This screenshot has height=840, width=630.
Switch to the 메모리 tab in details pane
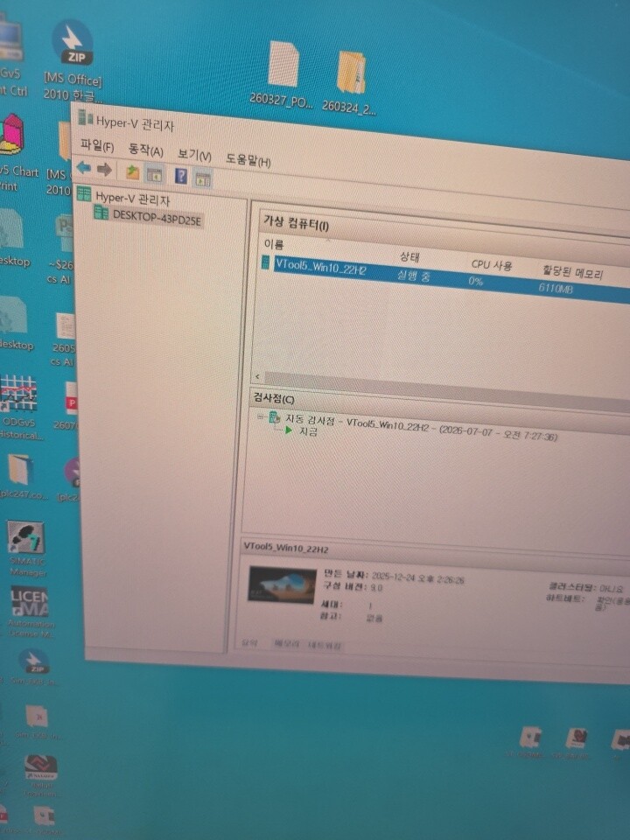pyautogui.click(x=287, y=644)
